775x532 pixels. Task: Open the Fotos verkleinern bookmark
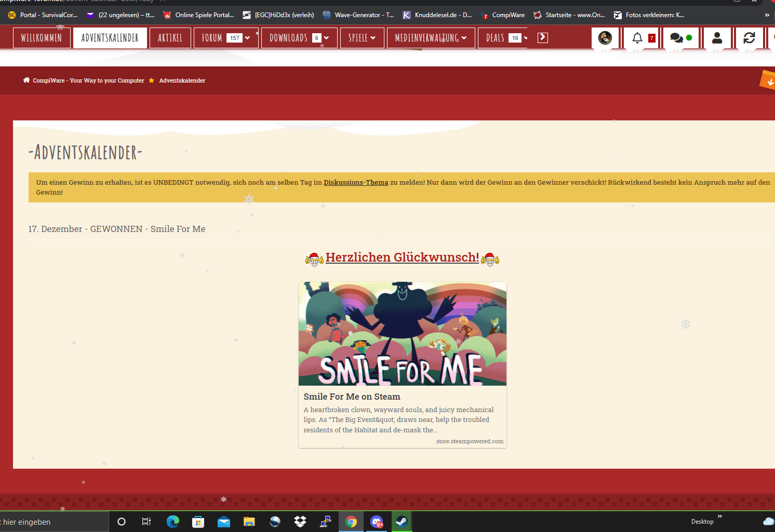(649, 15)
